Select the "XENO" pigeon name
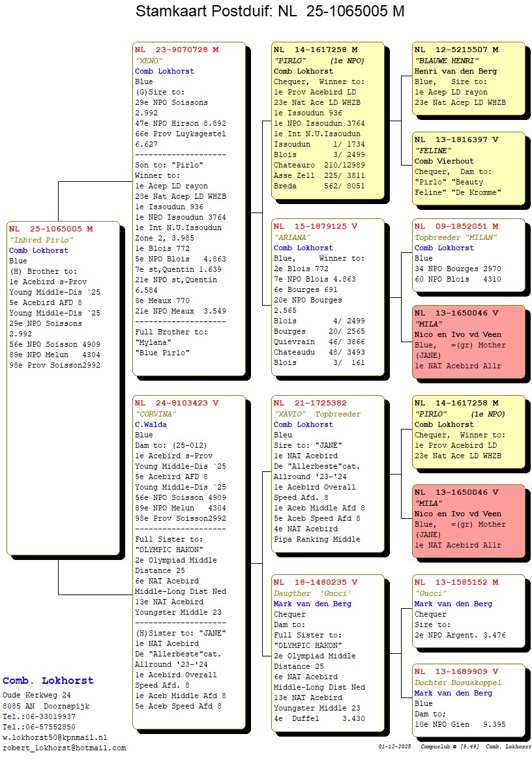532x764 pixels. coord(149,61)
